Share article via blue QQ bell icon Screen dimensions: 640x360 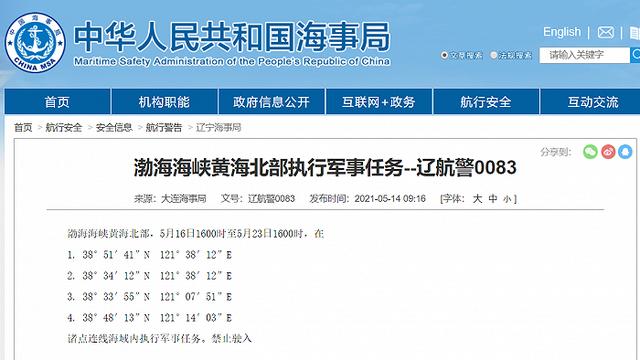coord(625,152)
